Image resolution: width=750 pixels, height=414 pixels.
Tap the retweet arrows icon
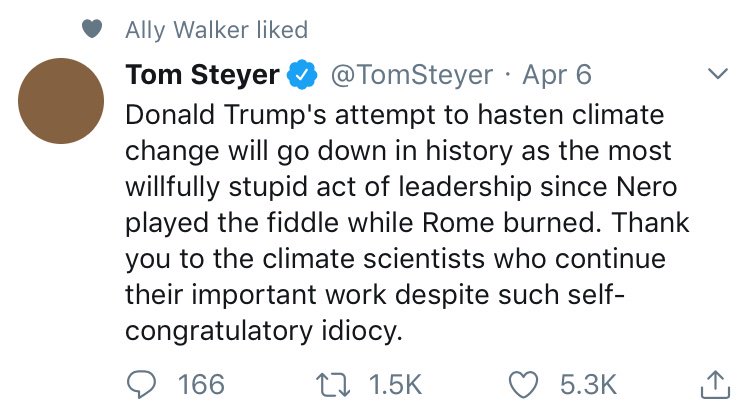pos(333,385)
